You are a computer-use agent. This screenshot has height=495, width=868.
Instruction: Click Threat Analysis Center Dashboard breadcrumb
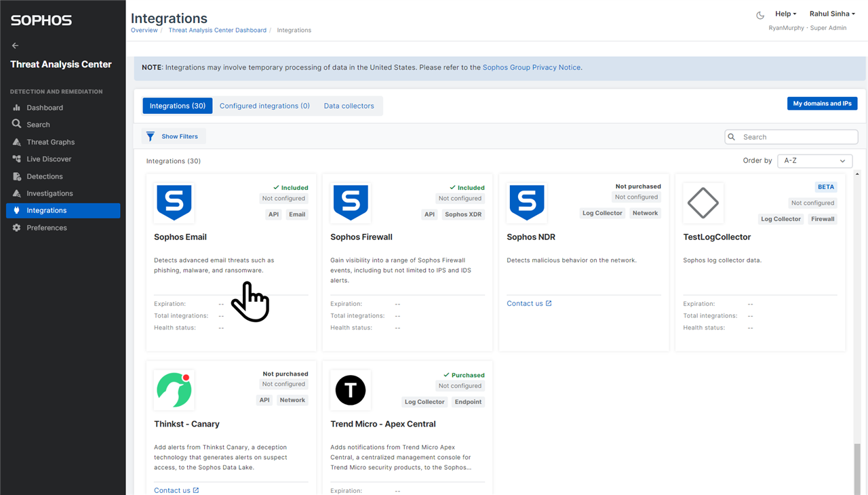217,31
